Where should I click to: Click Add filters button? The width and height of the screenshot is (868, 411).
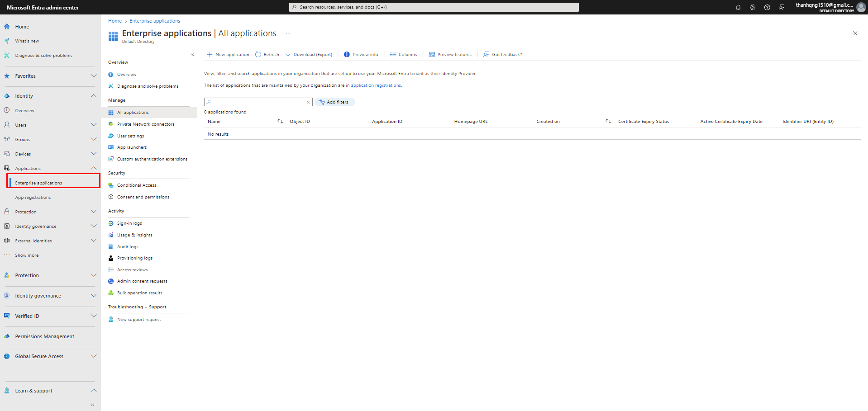tap(334, 102)
